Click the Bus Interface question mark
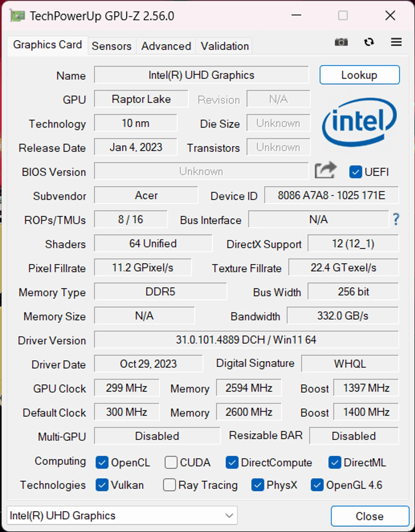The width and height of the screenshot is (415, 532). pyautogui.click(x=396, y=219)
